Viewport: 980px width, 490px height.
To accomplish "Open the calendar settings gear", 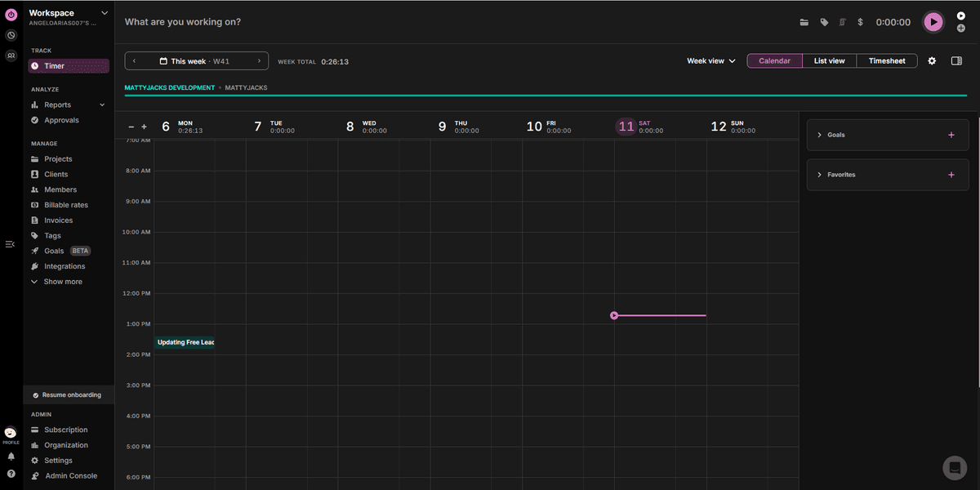I will point(932,60).
